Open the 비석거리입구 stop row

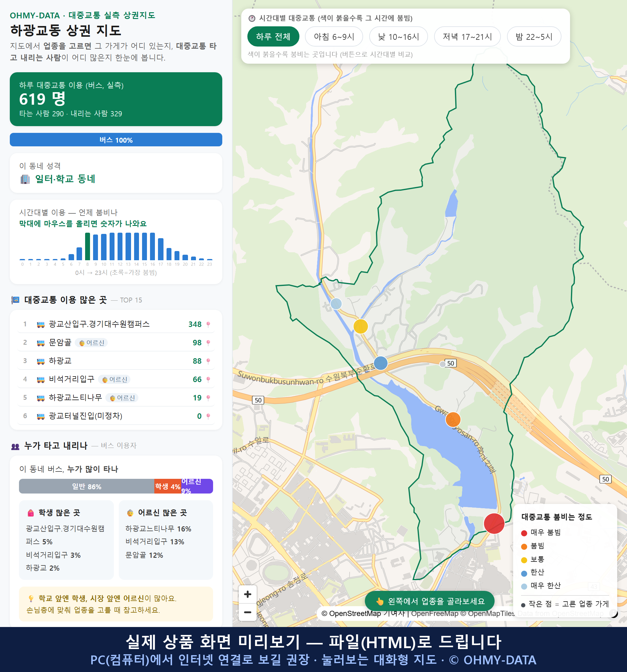tap(116, 379)
